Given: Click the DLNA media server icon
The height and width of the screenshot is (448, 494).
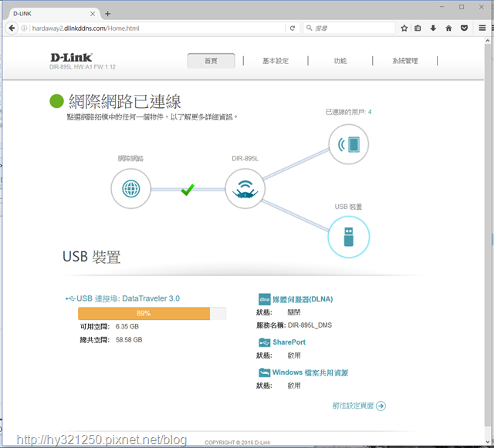Looking at the screenshot, I should click(264, 299).
